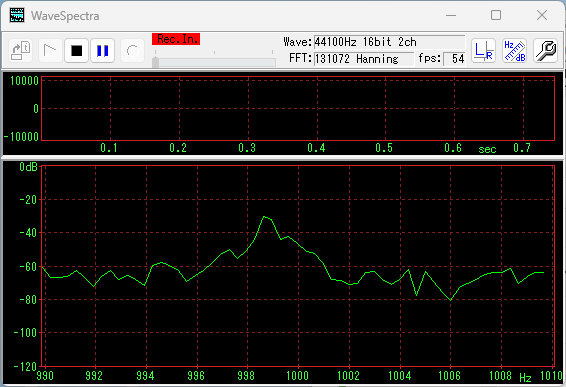
Task: Click the 1000 Hz frequency axis label
Action: [297, 376]
